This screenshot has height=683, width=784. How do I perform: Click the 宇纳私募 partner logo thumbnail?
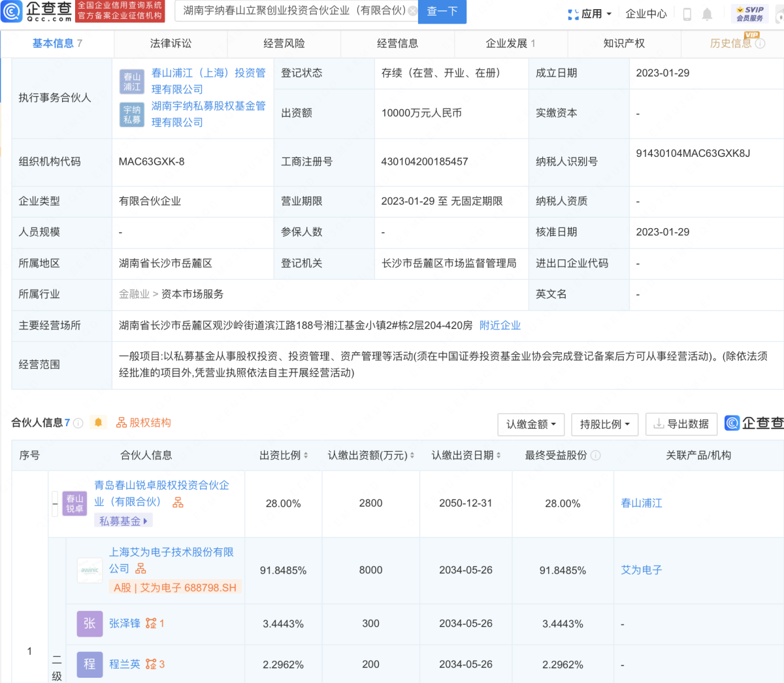click(132, 114)
